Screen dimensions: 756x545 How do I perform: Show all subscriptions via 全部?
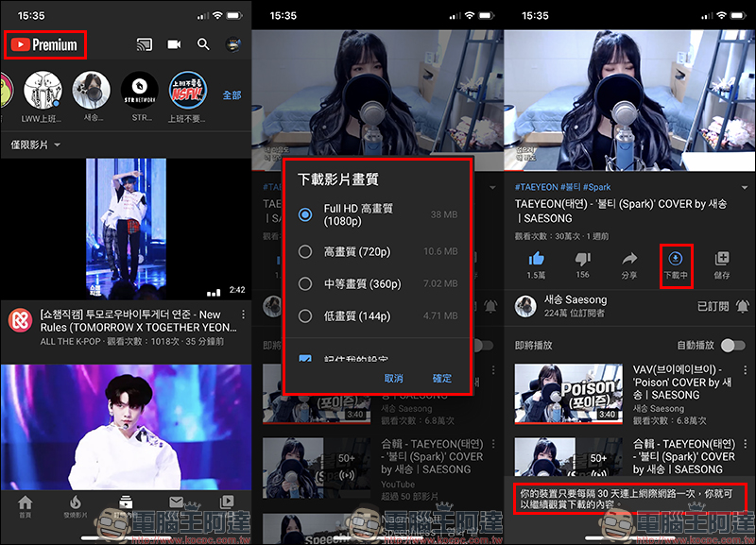[x=232, y=95]
